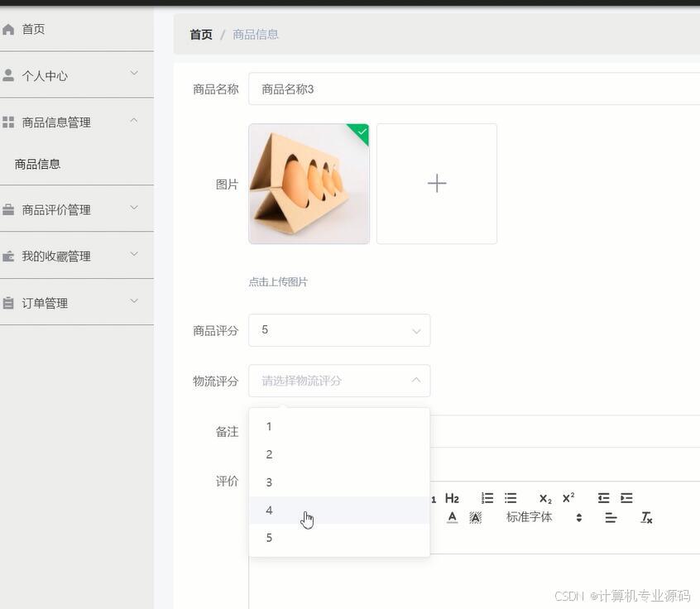700x609 pixels.
Task: Select option 3 in the logistics rating list
Action: (x=339, y=482)
